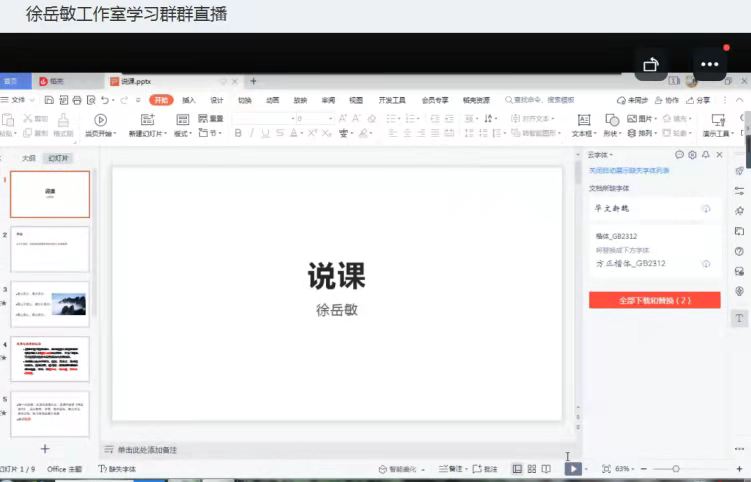The image size is (751, 482).
Task: Open the 形状 shapes tool
Action: 610,120
